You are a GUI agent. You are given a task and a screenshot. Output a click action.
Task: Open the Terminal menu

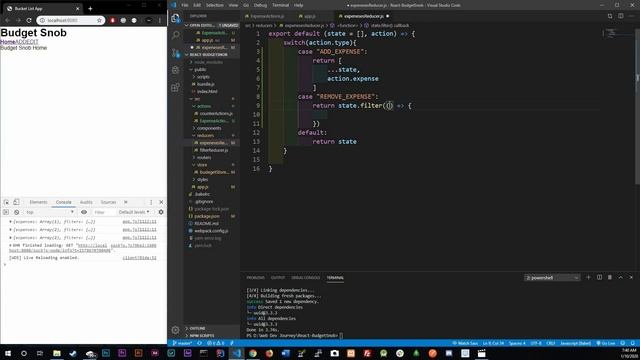(280, 5)
